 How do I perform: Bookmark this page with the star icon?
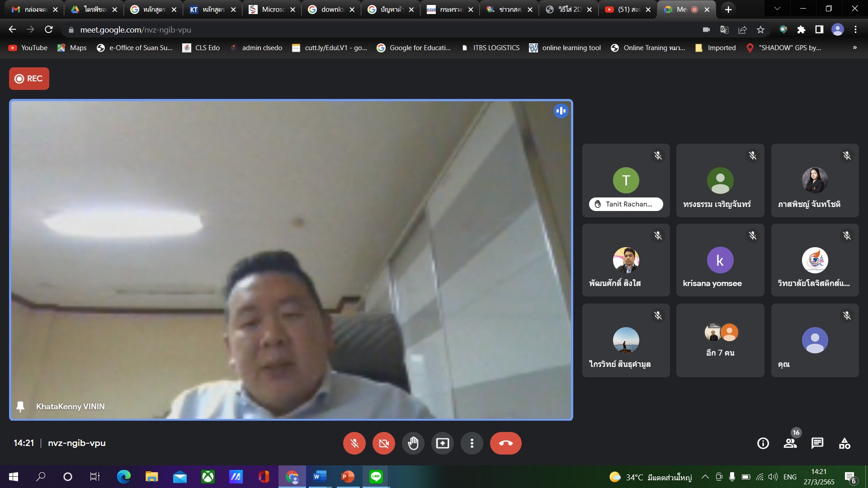click(x=760, y=30)
